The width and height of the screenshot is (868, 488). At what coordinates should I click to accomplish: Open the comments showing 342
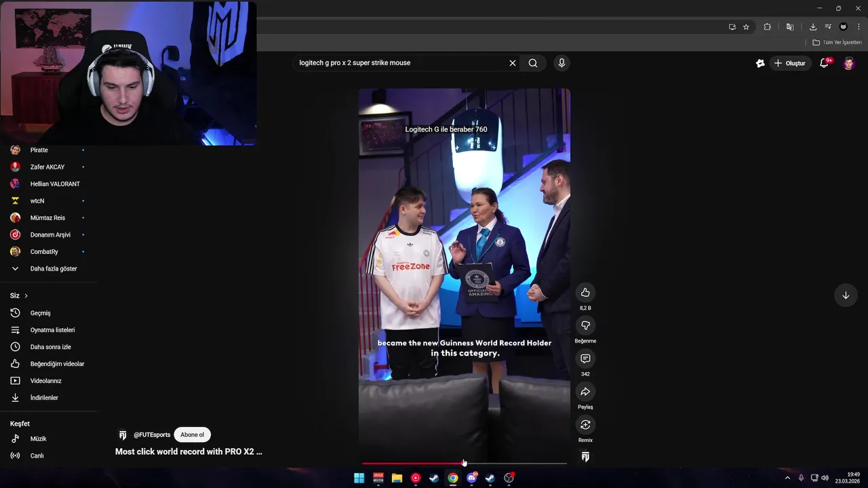[585, 359]
